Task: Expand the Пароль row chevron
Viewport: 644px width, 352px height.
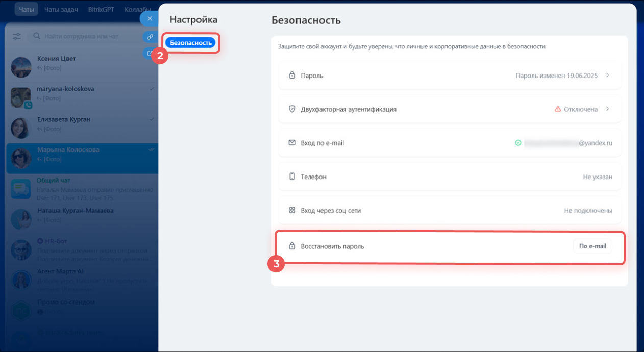Action: tap(607, 76)
